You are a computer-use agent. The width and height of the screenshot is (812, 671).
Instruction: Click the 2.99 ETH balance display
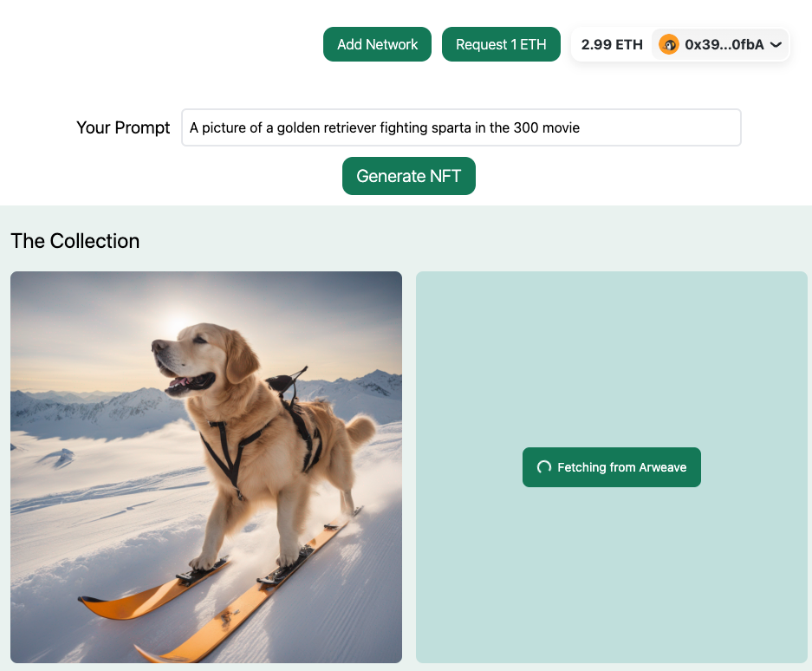point(612,44)
